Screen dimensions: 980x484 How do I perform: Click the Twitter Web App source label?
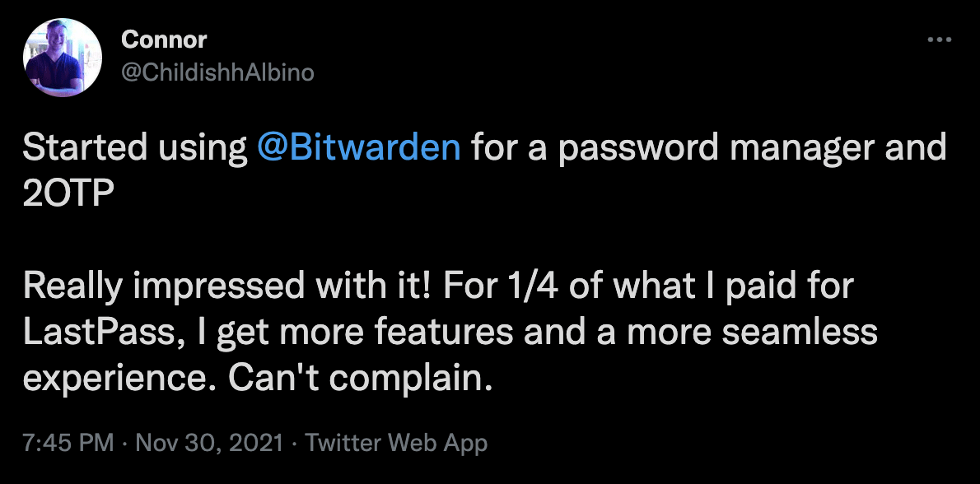[x=397, y=442]
